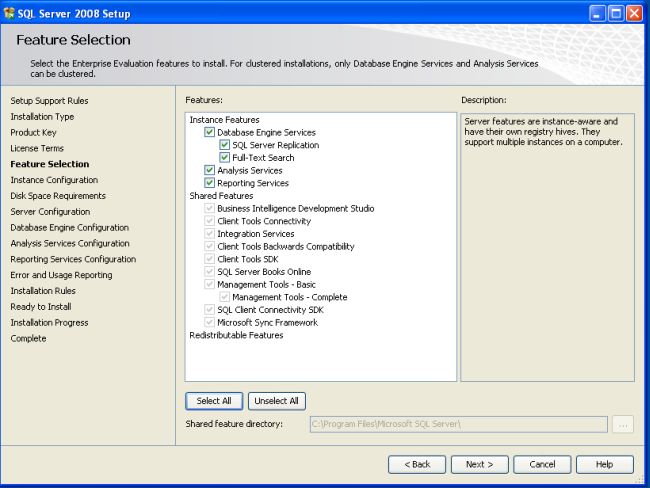The height and width of the screenshot is (488, 650).
Task: Toggle the Database Engine Services checkbox
Action: (x=209, y=132)
